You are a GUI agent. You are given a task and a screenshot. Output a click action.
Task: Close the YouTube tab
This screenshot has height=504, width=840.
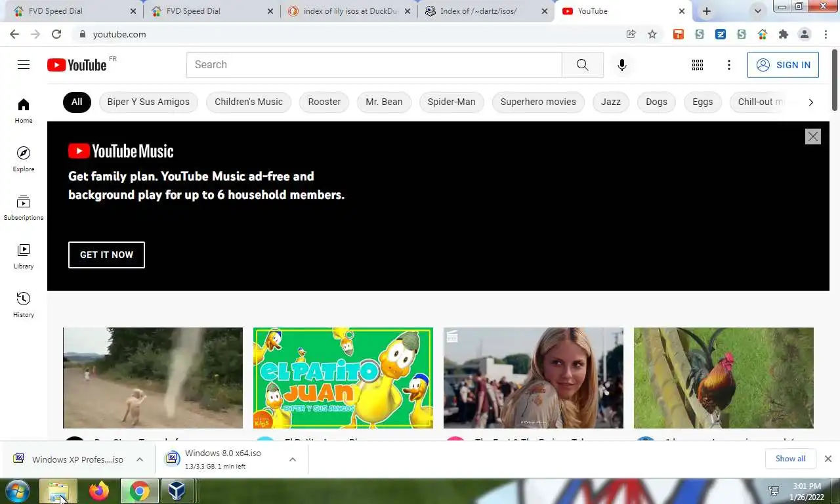click(x=681, y=11)
